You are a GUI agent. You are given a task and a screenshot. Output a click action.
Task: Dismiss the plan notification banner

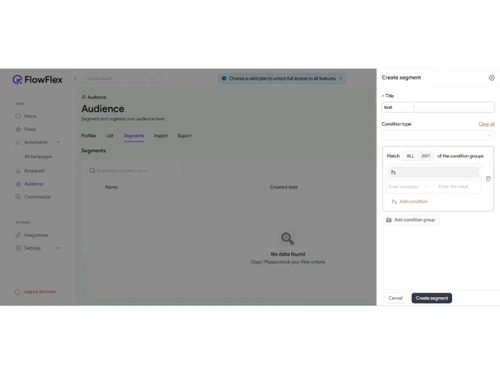pos(341,78)
